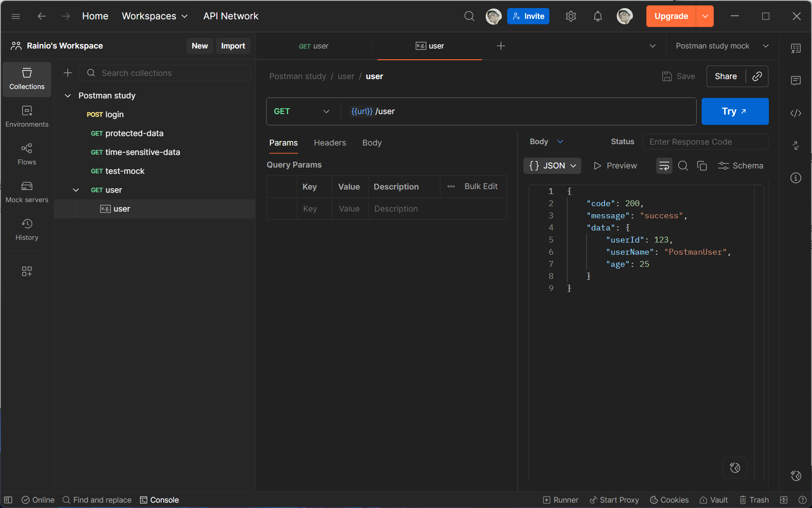Open a new tab with the plus icon
The width and height of the screenshot is (812, 508).
[x=501, y=46]
